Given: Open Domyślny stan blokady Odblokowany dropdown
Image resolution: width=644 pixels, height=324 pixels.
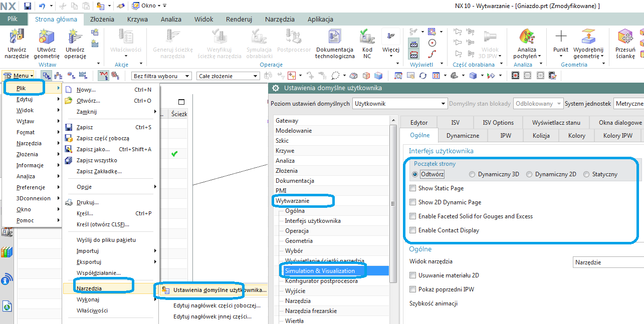Looking at the screenshot, I should pyautogui.click(x=538, y=104).
